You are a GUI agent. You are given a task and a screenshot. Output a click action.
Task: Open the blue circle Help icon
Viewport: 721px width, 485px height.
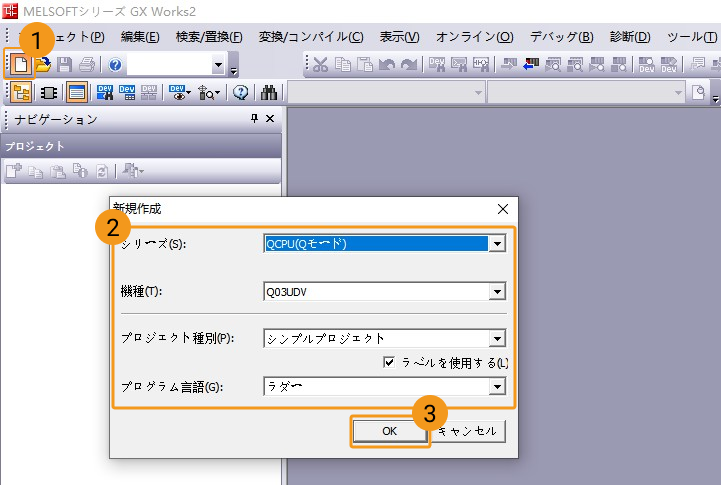[115, 65]
